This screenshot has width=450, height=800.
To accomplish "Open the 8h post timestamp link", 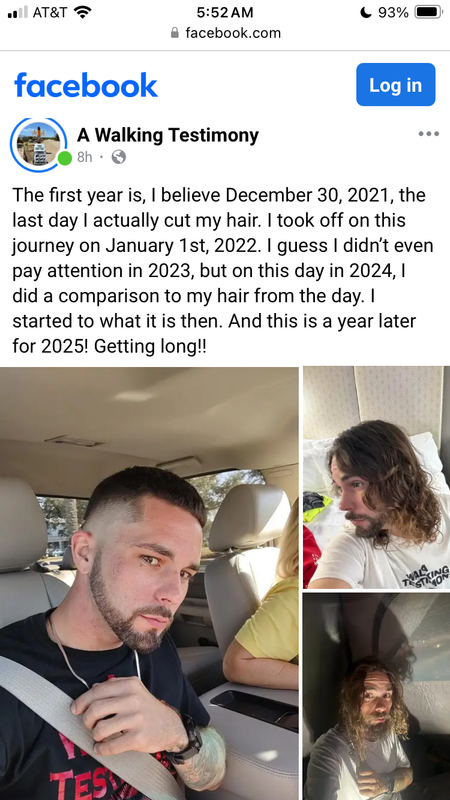I will click(84, 157).
